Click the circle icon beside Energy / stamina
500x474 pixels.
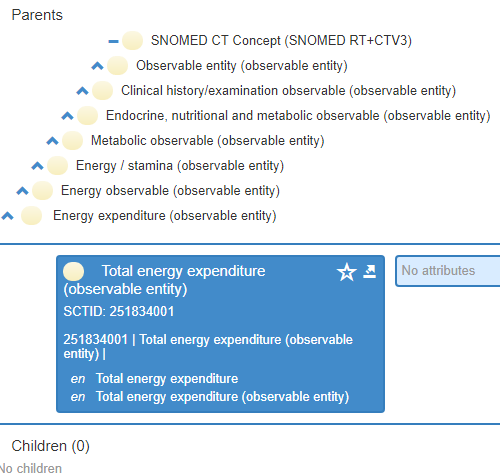click(x=57, y=166)
